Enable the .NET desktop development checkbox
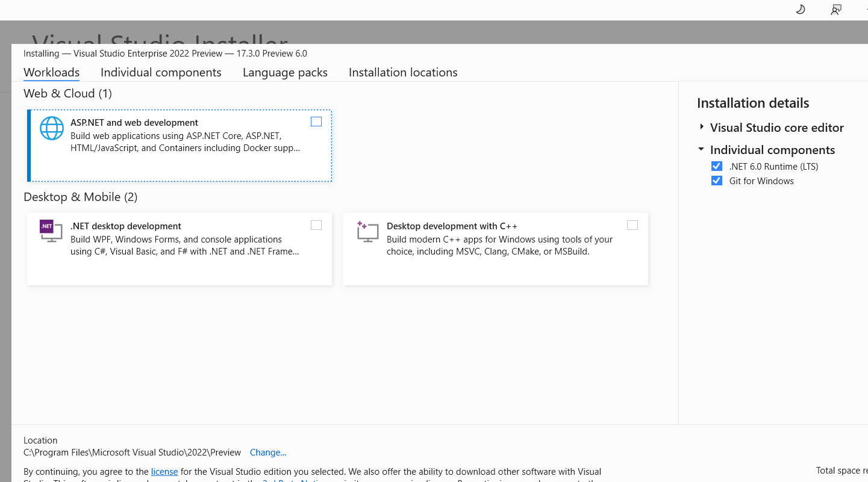 316,224
